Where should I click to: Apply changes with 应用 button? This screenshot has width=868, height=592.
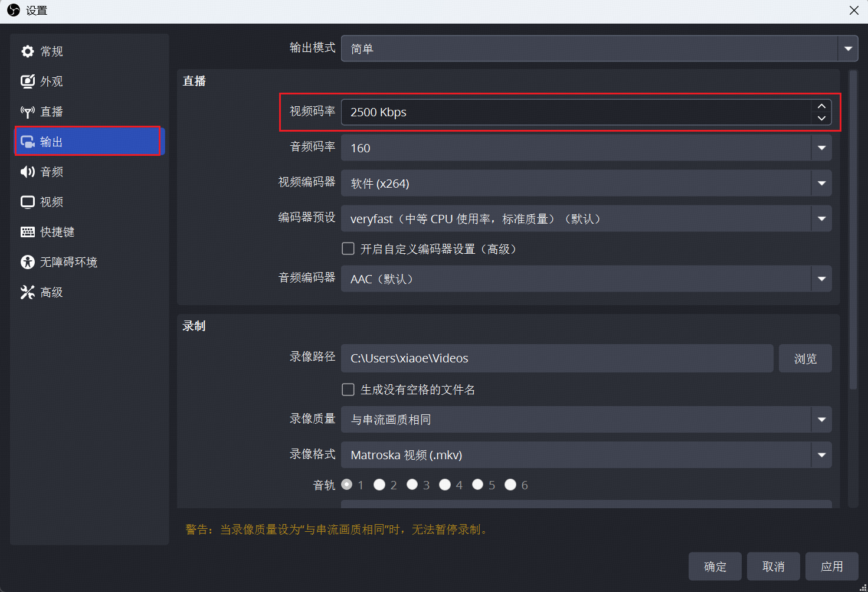tap(832, 567)
